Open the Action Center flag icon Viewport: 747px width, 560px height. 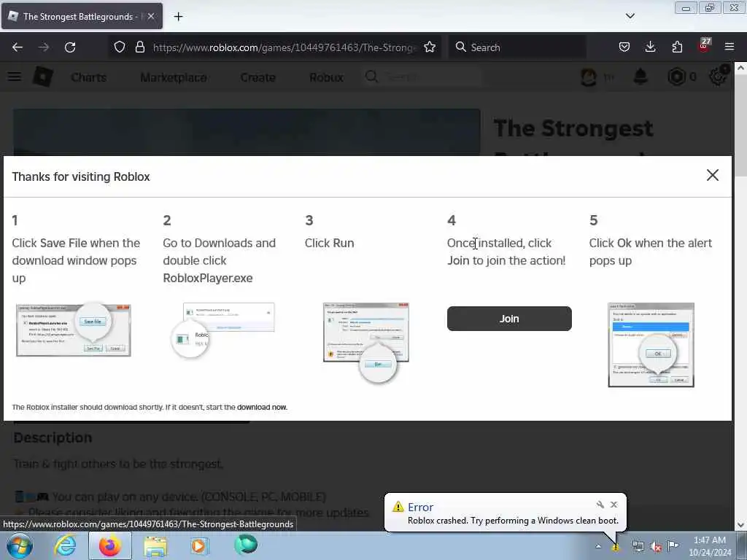click(673, 546)
